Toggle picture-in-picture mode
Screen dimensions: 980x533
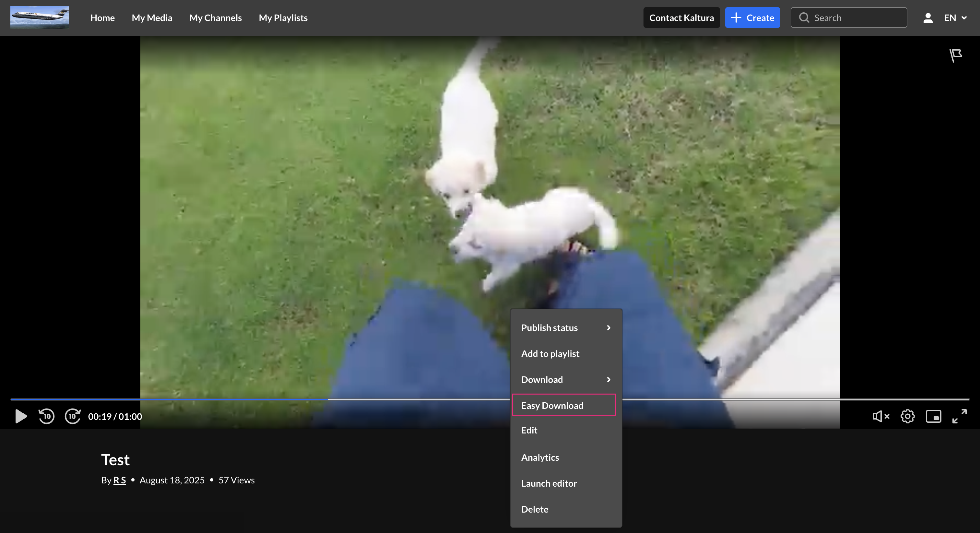click(933, 416)
